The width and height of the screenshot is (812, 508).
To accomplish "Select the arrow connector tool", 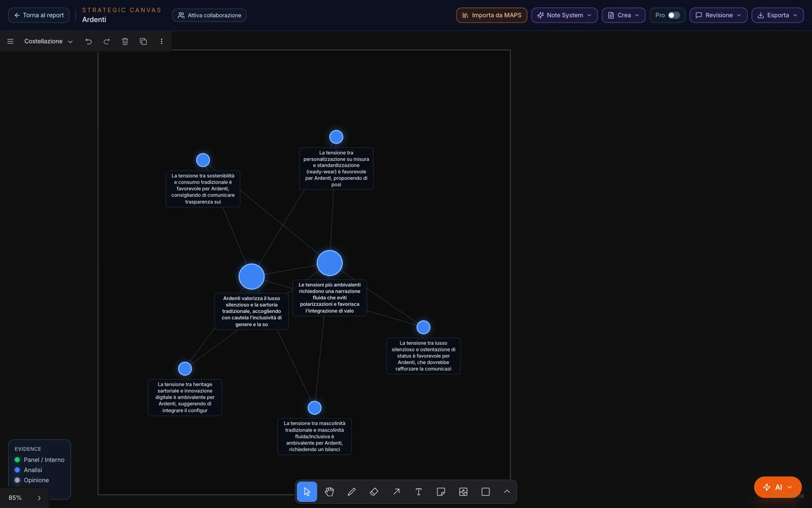I will click(x=396, y=492).
